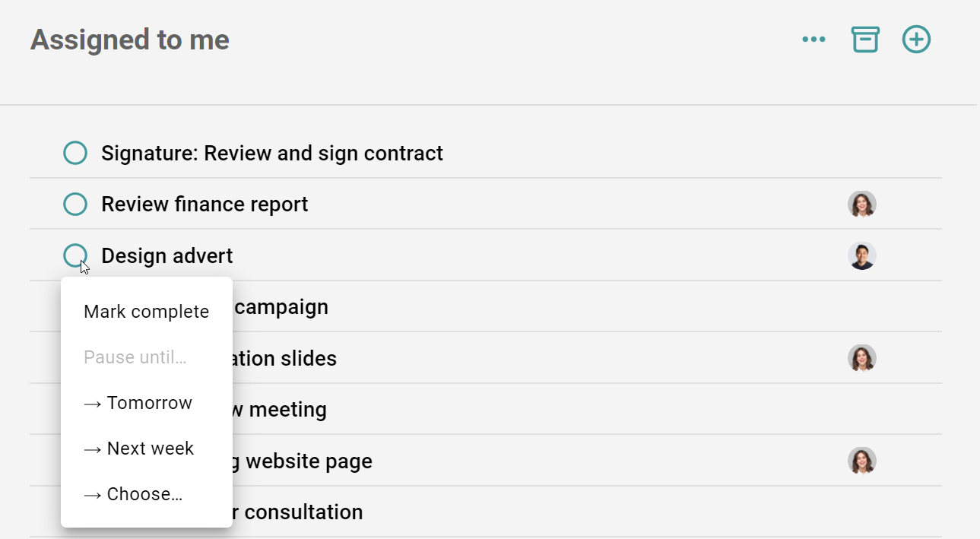980x539 pixels.
Task: Select Next week from the menu
Action: pyautogui.click(x=139, y=449)
